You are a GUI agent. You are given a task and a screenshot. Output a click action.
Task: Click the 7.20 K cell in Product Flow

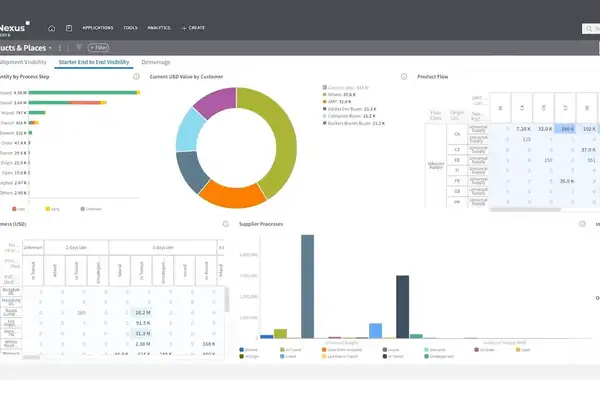click(523, 129)
